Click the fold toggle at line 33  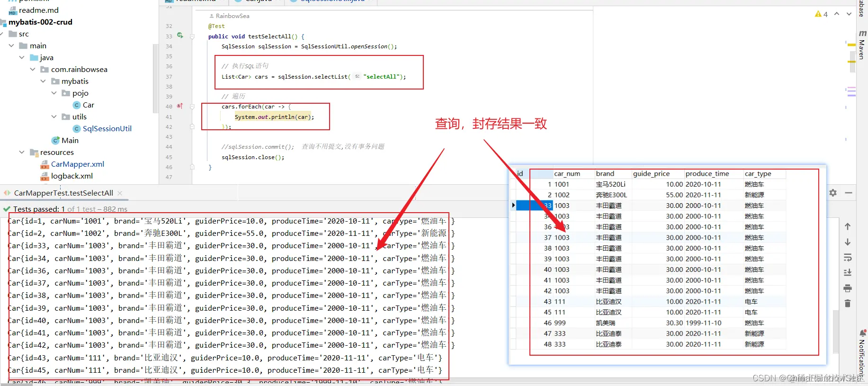(192, 36)
